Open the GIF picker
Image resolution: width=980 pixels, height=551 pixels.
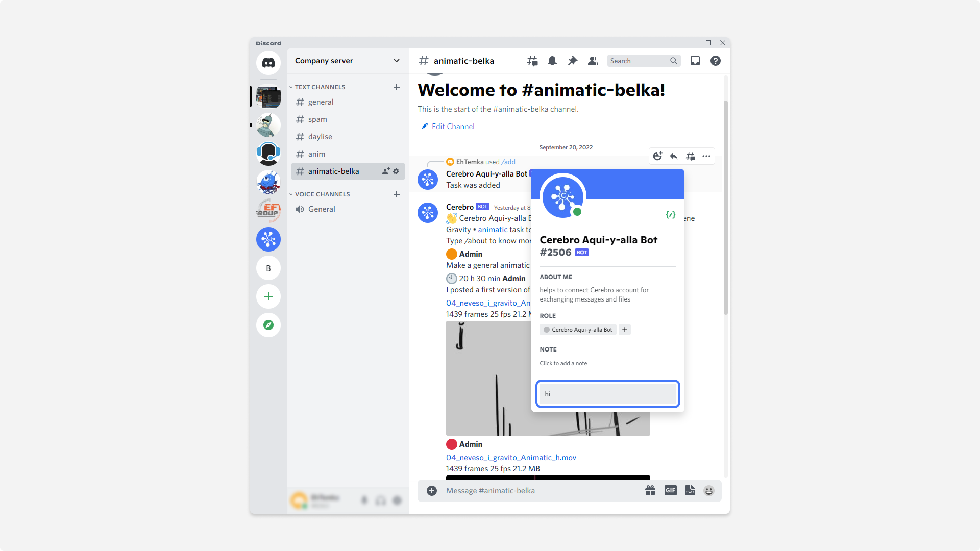tap(670, 491)
